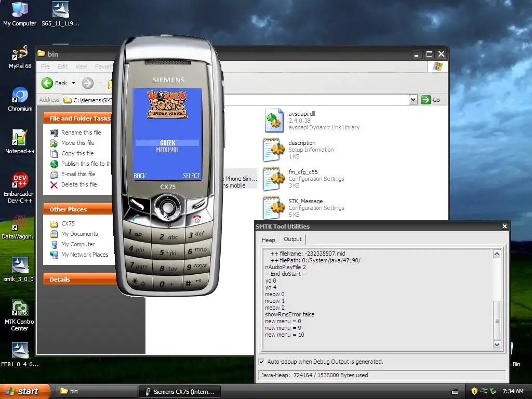Tap phone keypad key 7 pqrs
Image resolution: width=532 pixels, height=399 pixels.
pos(138,265)
